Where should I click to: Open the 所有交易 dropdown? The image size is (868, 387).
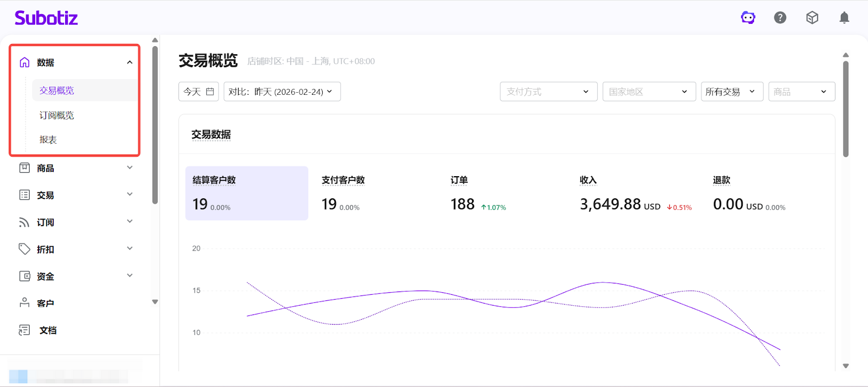(731, 92)
